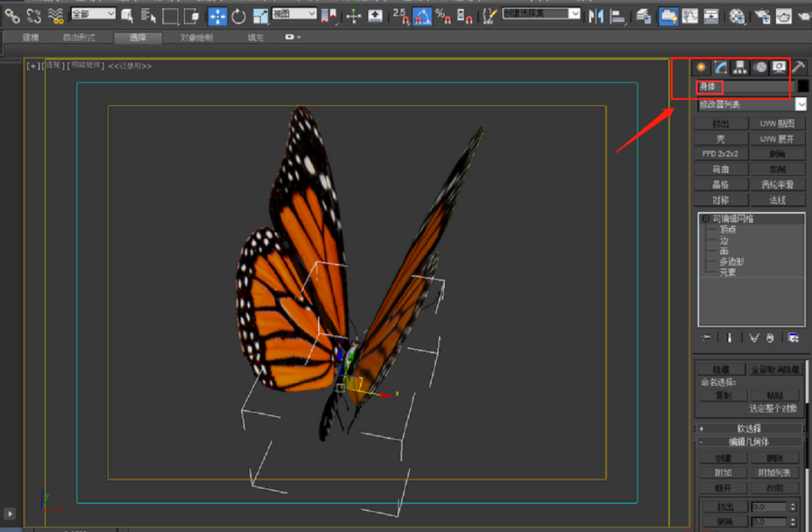
Task: Activate the Select and Move tool
Action: (x=217, y=16)
